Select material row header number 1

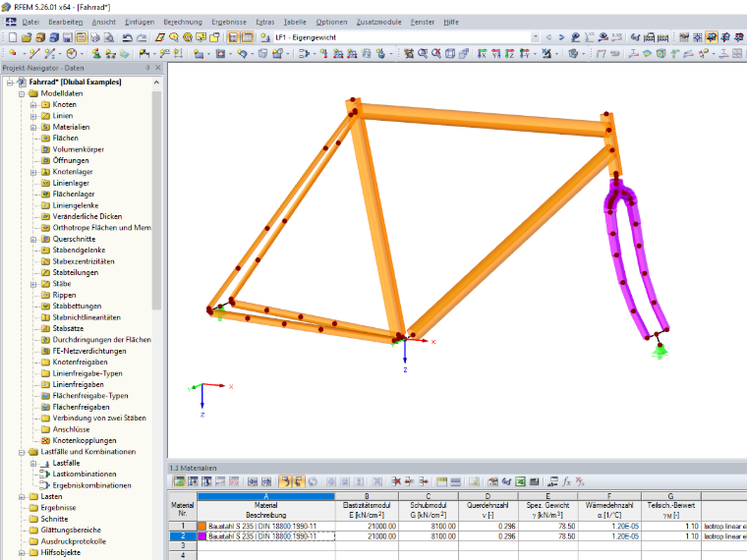point(183,527)
